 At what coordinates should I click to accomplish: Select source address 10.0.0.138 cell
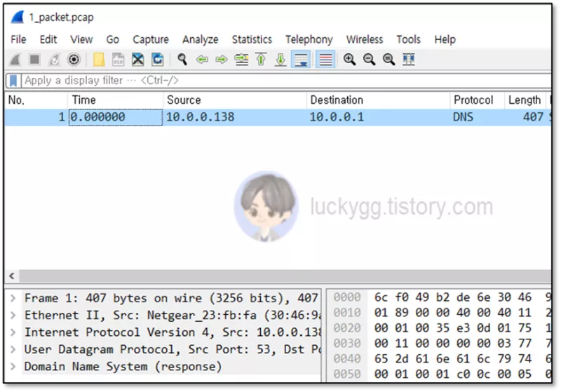201,117
